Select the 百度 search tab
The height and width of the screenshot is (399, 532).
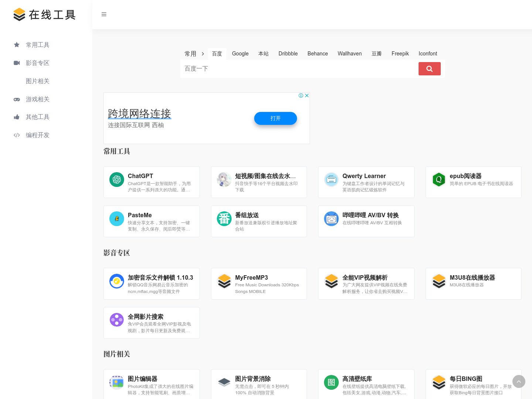(217, 54)
